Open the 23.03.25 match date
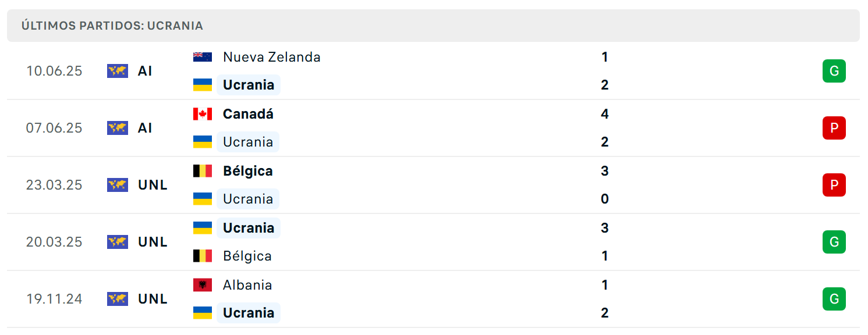The height and width of the screenshot is (335, 868). click(x=54, y=185)
